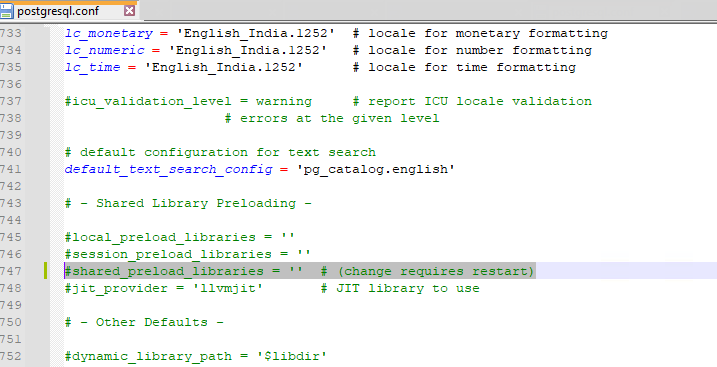Screen dimensions: 717x367
Task: Close the postgresql.conf tab
Action: pyautogui.click(x=130, y=11)
